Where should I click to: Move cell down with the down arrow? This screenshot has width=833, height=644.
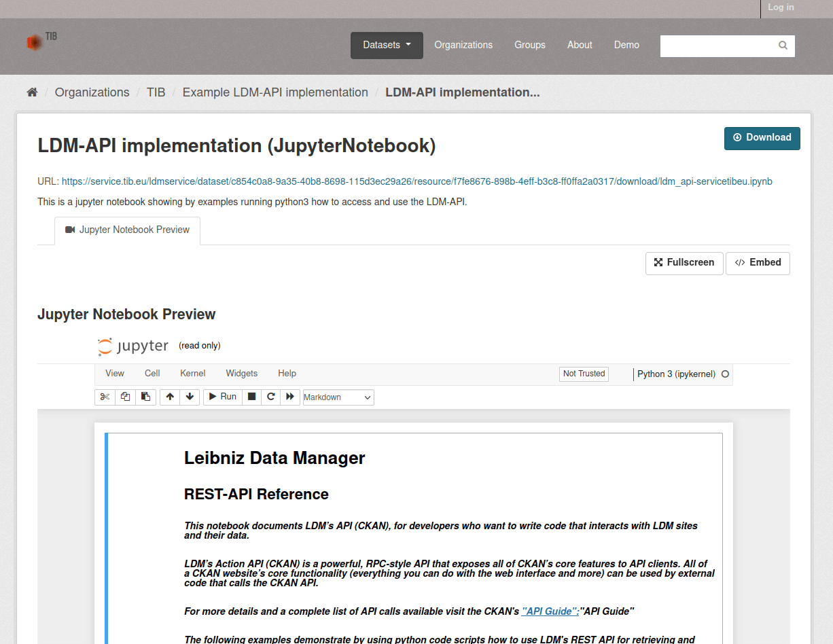tap(190, 397)
